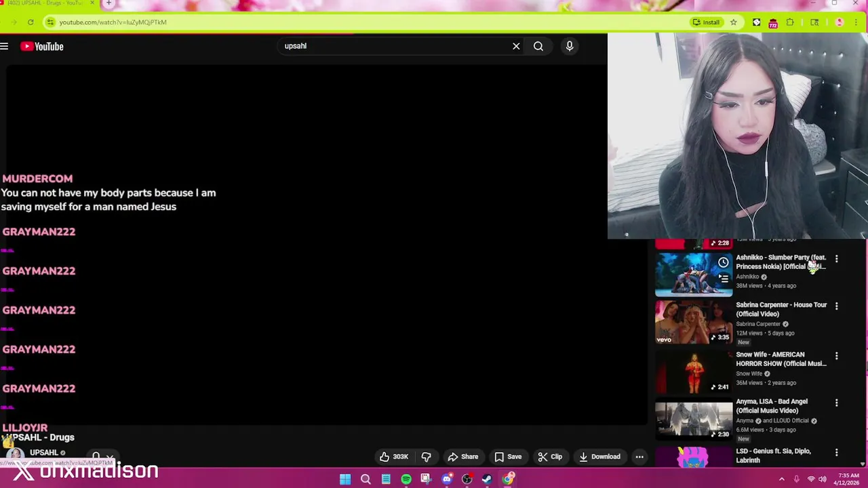Save the video to a playlist
This screenshot has height=488, width=868.
click(508, 457)
